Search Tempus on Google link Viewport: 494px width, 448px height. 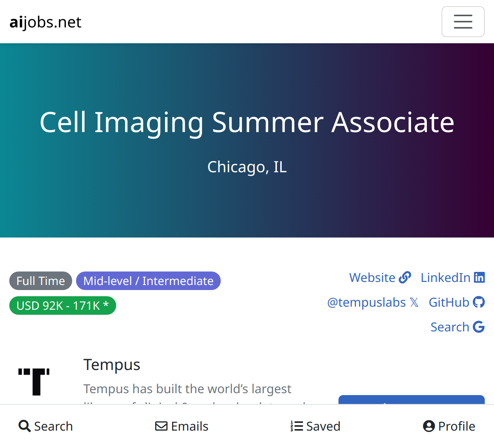457,327
